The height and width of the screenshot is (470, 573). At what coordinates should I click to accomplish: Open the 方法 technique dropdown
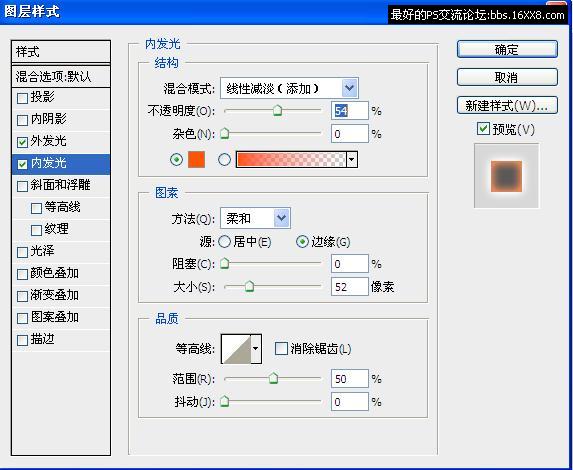point(255,218)
